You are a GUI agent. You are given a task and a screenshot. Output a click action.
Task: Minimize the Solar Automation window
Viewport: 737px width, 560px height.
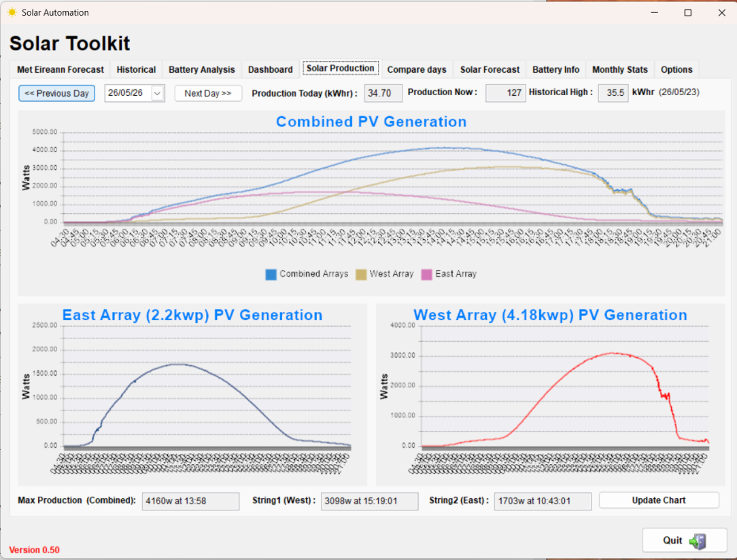click(654, 13)
